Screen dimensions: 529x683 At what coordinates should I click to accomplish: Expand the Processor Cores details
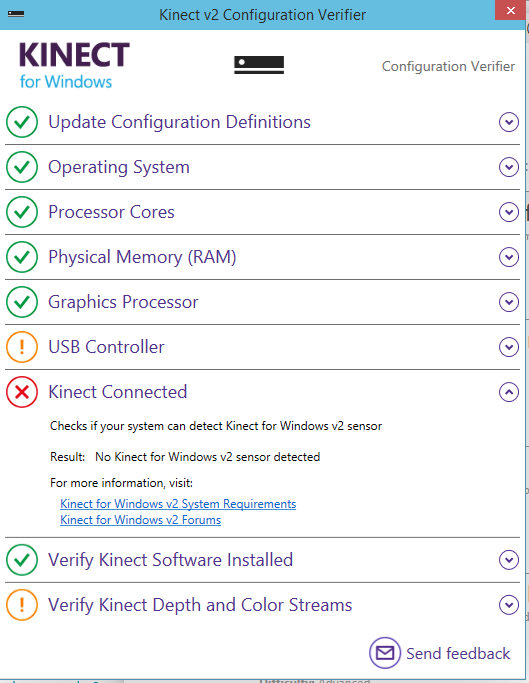pyautogui.click(x=509, y=212)
